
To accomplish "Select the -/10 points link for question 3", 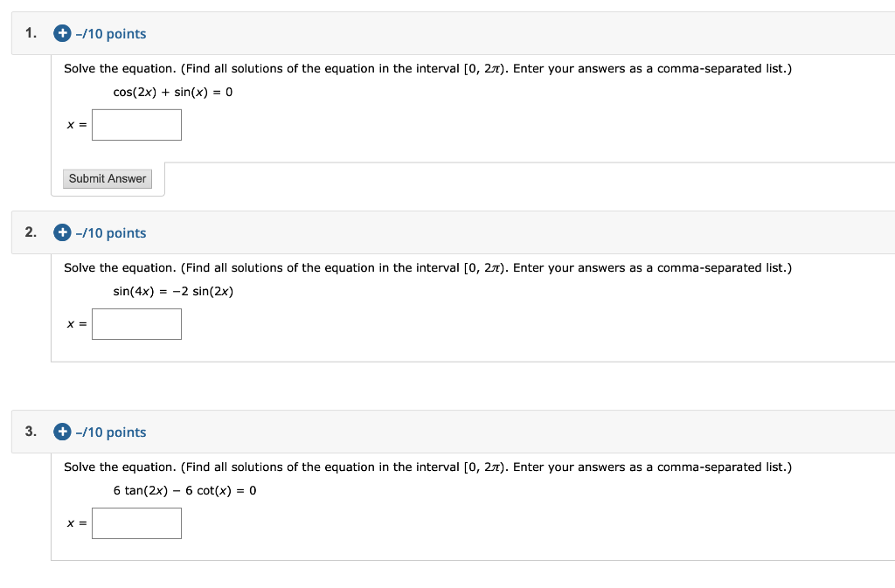I will [x=109, y=432].
